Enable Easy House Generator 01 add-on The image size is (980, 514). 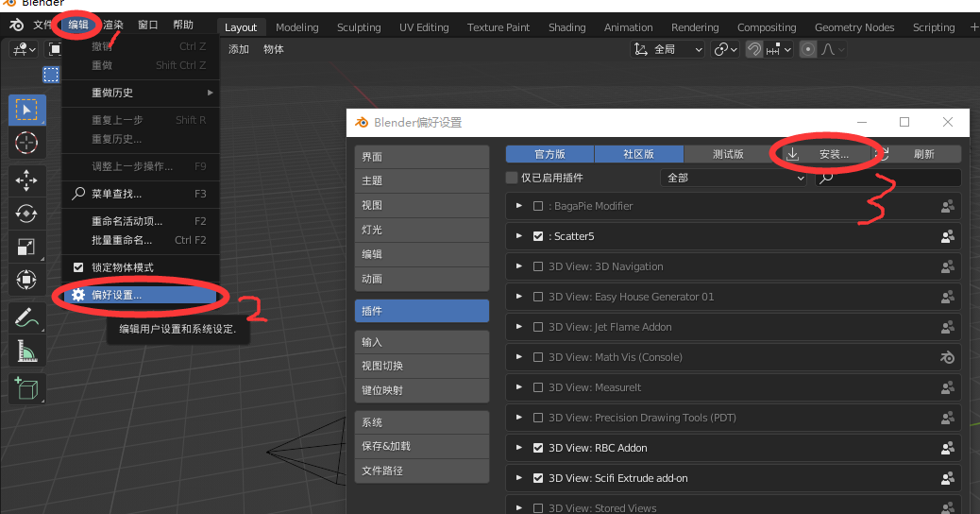point(538,297)
